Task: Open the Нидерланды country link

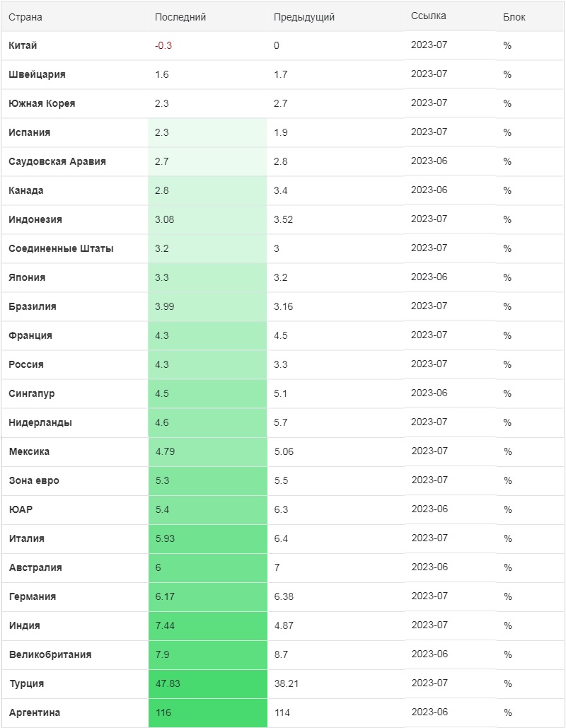Action: click(x=40, y=422)
